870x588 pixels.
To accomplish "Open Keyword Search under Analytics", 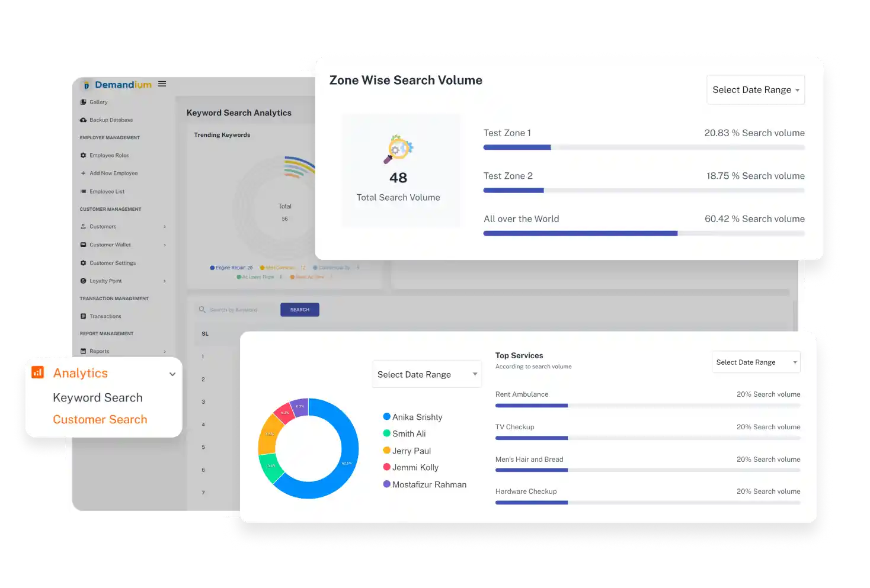I will (98, 397).
